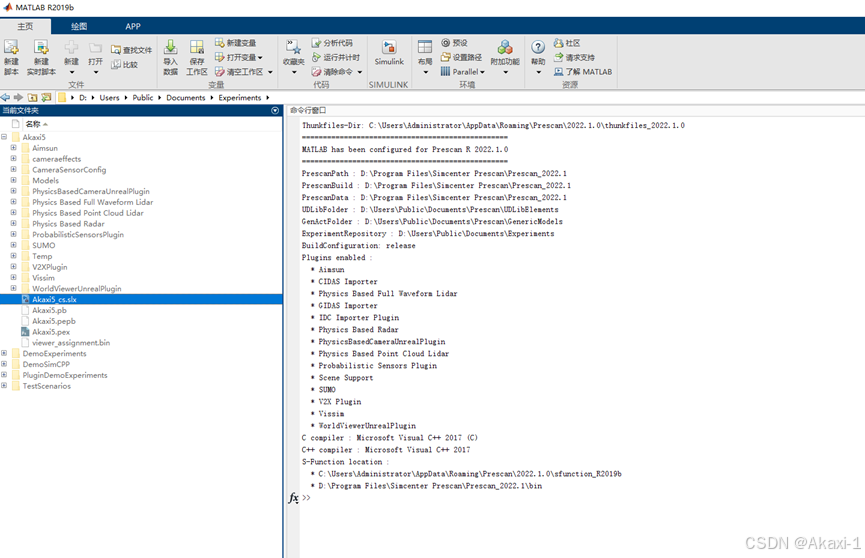Click the forward navigation arrow
This screenshot has height=558, width=865.
18,97
